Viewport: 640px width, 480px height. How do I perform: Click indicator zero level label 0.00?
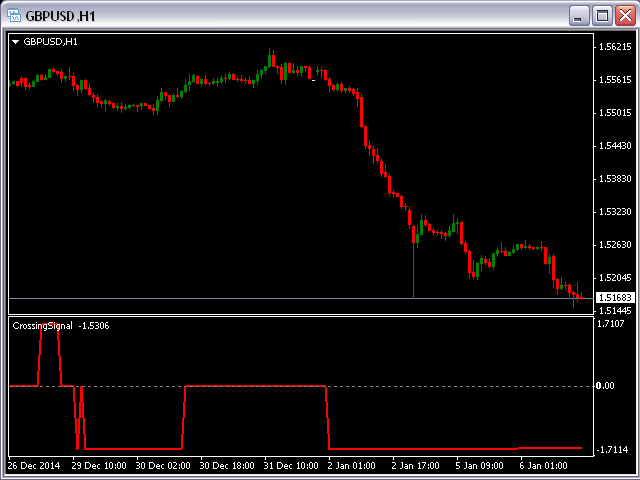(605, 386)
